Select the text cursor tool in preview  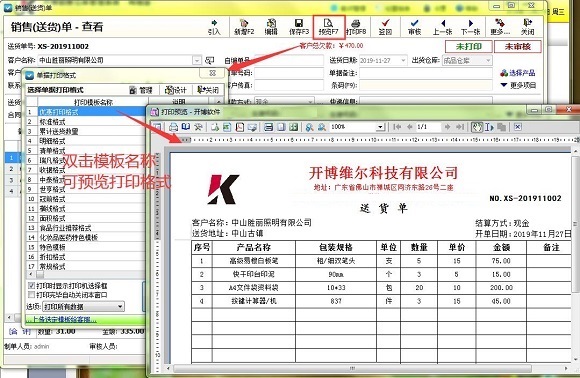pyautogui.click(x=489, y=127)
